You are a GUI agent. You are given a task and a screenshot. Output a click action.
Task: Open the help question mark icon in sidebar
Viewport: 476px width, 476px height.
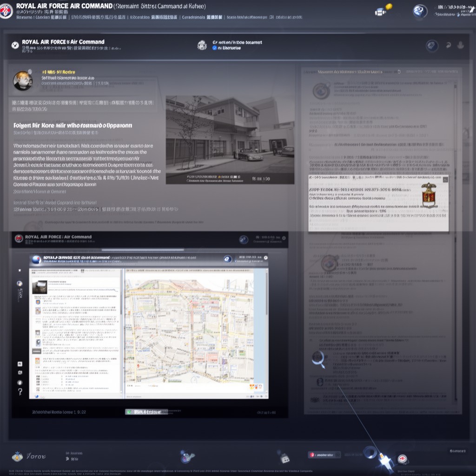(x=20, y=391)
